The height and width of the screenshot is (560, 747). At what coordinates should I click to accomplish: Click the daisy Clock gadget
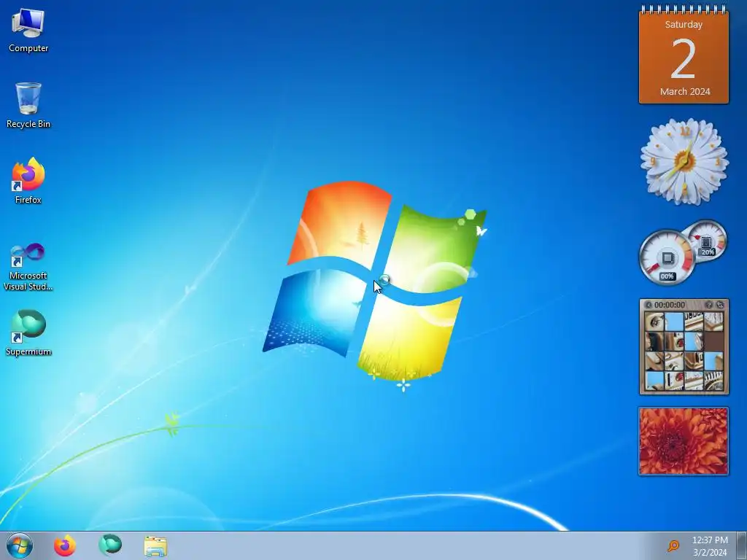[x=684, y=161]
